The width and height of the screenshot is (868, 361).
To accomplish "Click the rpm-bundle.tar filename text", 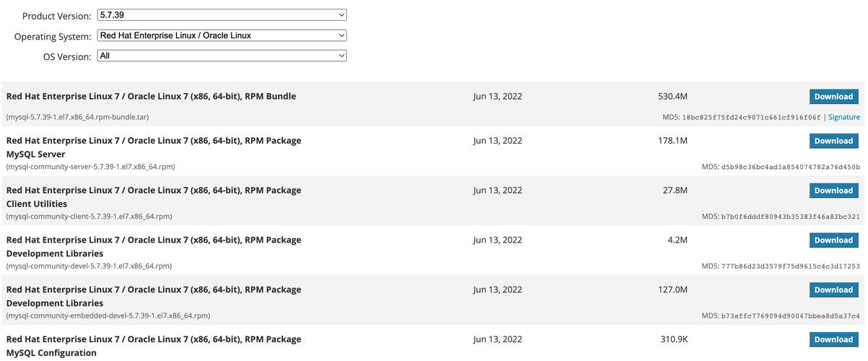I will coord(77,117).
